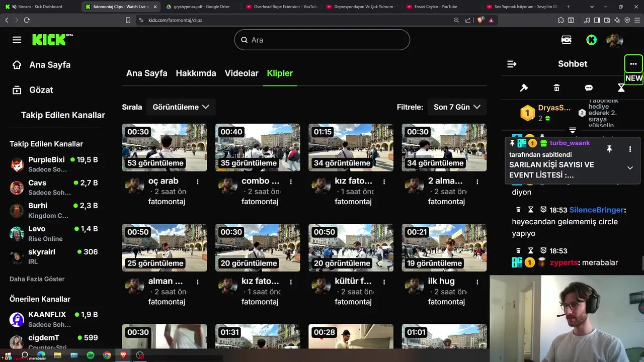Open Levo channel in sidebar
The width and height of the screenshot is (644, 362).
tap(54, 233)
